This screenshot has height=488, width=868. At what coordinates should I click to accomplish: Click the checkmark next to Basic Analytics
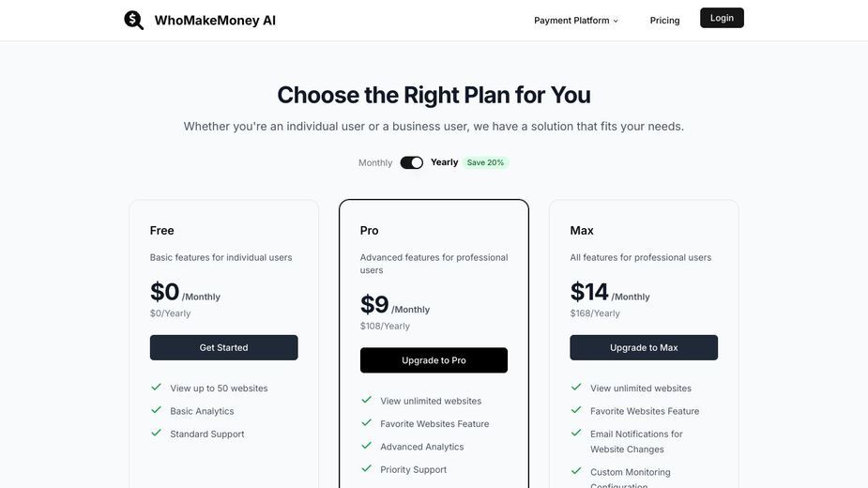(x=156, y=410)
